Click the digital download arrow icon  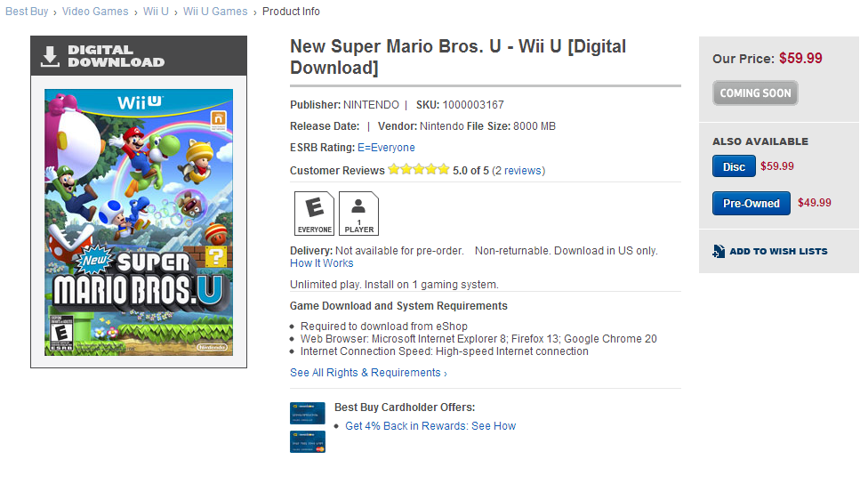[49, 56]
